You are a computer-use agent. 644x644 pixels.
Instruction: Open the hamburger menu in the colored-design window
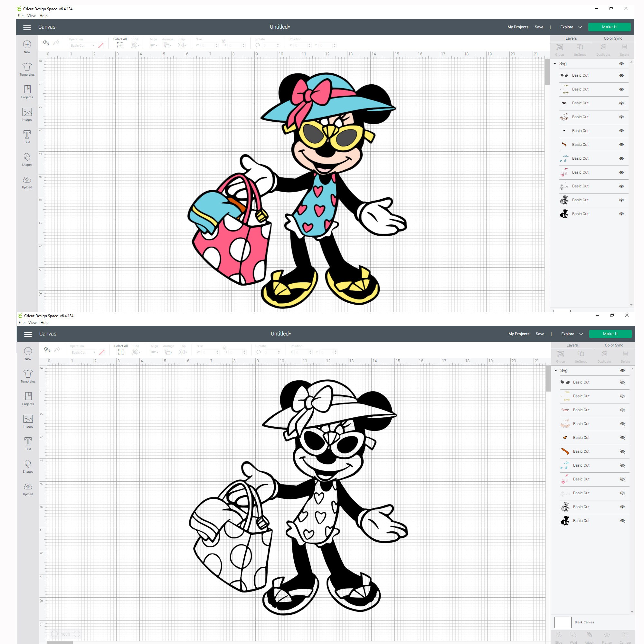[27, 27]
